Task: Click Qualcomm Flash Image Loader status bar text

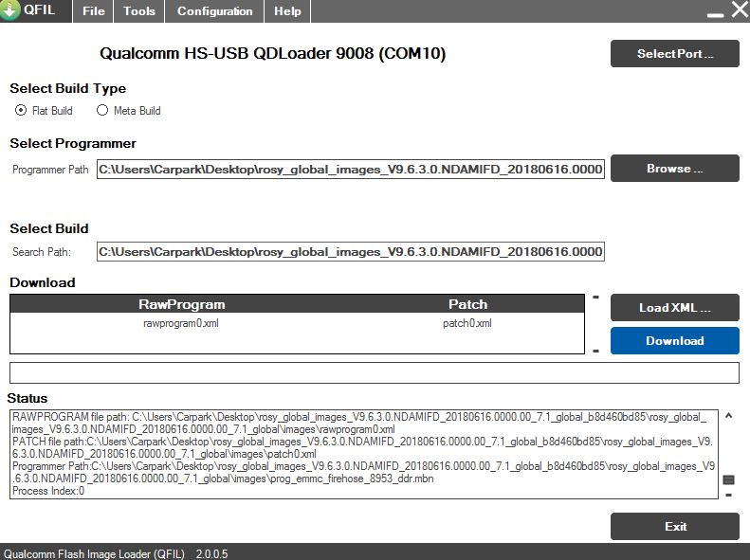Action: 94,553
